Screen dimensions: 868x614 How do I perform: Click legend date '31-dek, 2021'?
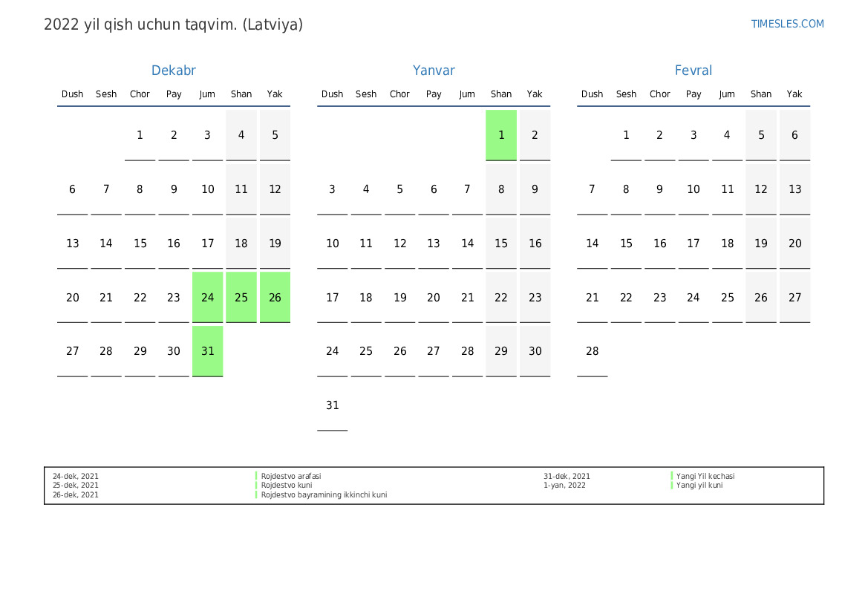(x=567, y=476)
